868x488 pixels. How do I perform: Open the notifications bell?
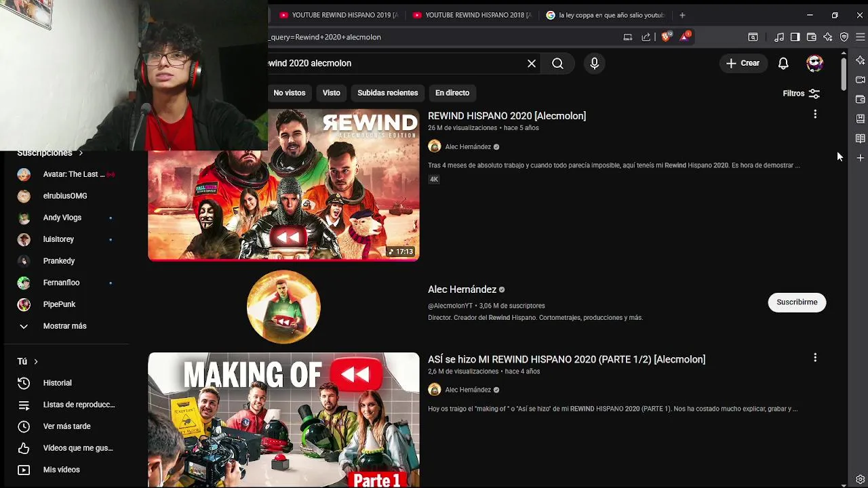click(783, 63)
